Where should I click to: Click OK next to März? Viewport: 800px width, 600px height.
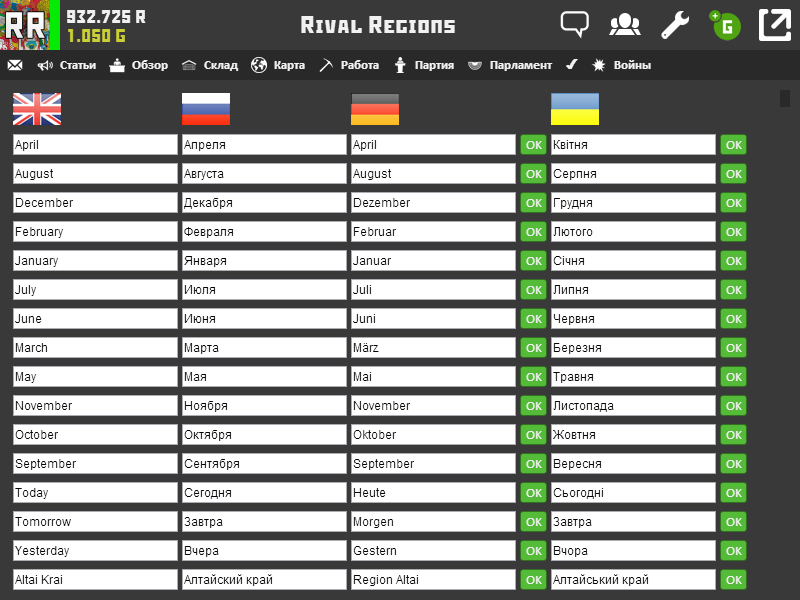point(534,348)
